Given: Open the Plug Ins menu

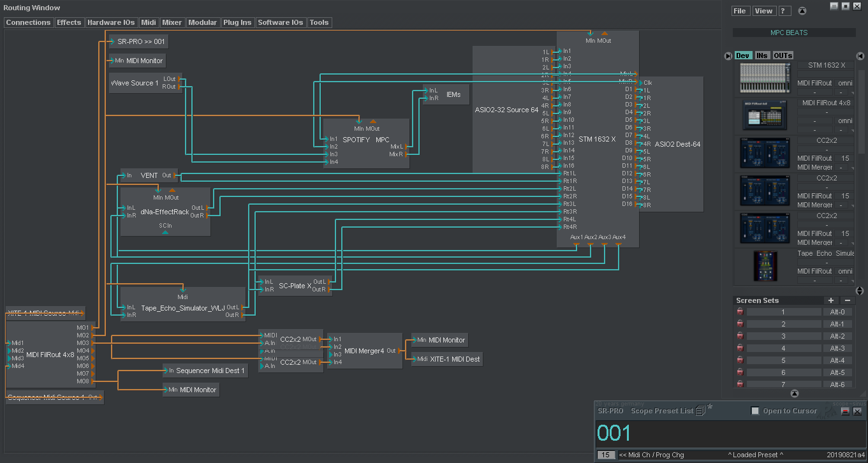Looking at the screenshot, I should click(237, 22).
